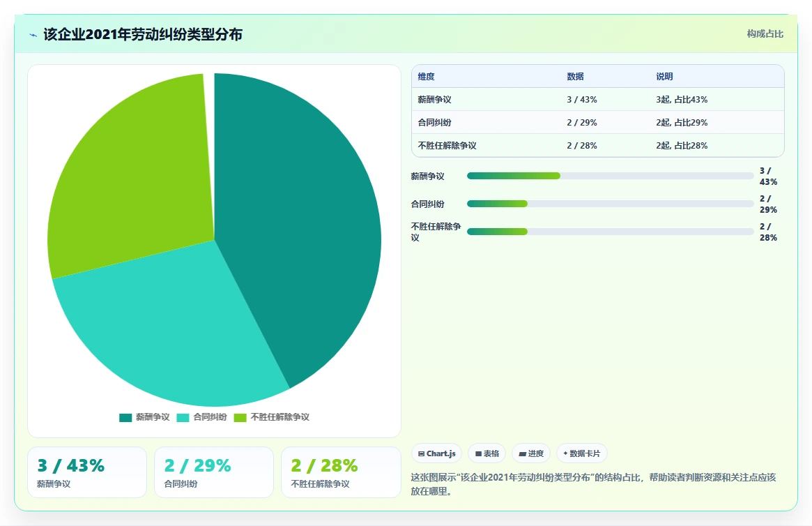The image size is (812, 526).
Task: Click the 表格 tag chip
Action: [487, 453]
